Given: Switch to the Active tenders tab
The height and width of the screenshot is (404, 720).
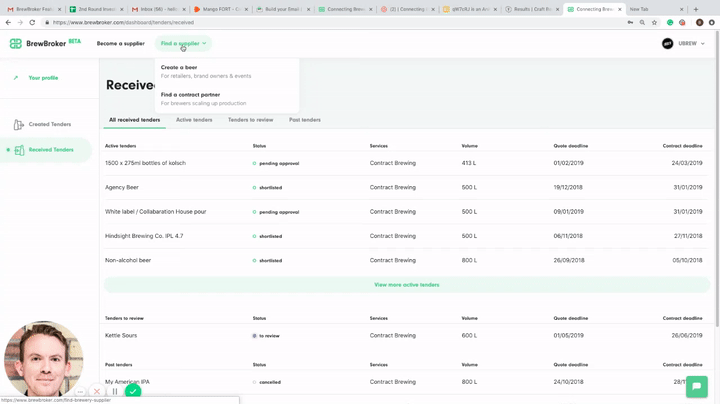Looking at the screenshot, I should point(194,120).
